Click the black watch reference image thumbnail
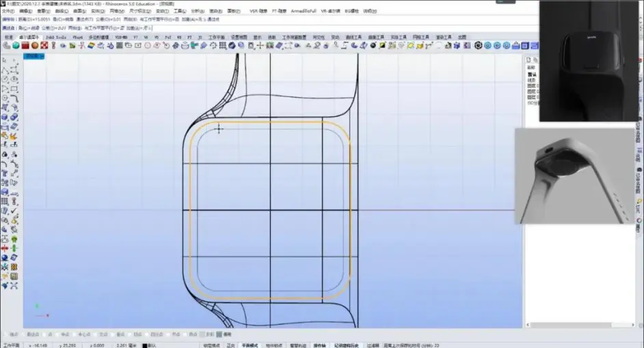 point(589,61)
